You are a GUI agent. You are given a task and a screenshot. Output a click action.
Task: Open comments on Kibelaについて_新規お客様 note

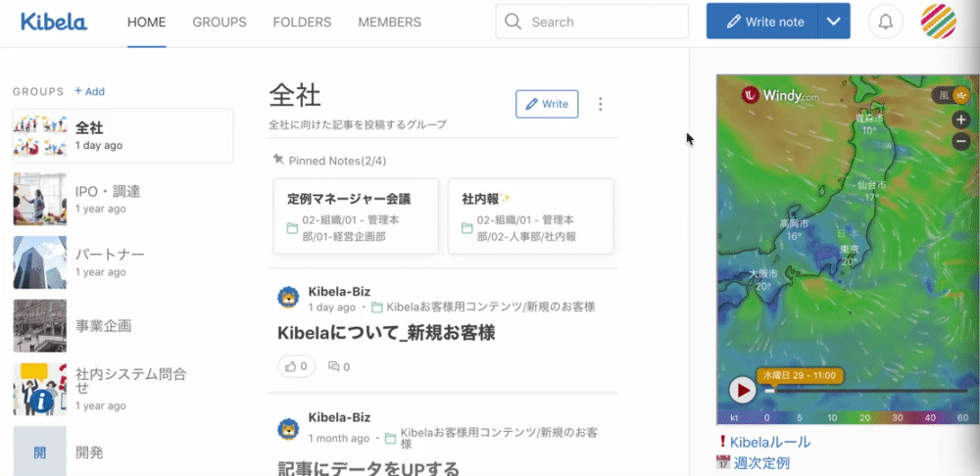pyautogui.click(x=339, y=366)
